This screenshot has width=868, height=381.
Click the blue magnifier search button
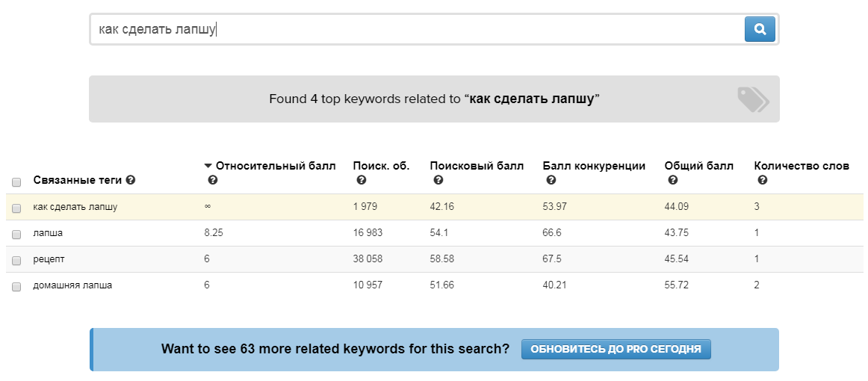[760, 29]
